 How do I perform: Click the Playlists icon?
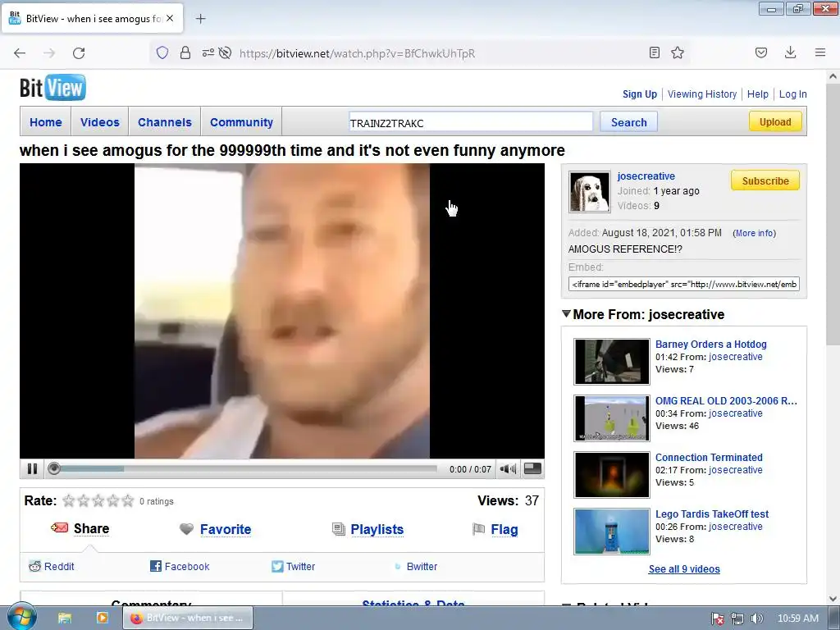pyautogui.click(x=339, y=529)
